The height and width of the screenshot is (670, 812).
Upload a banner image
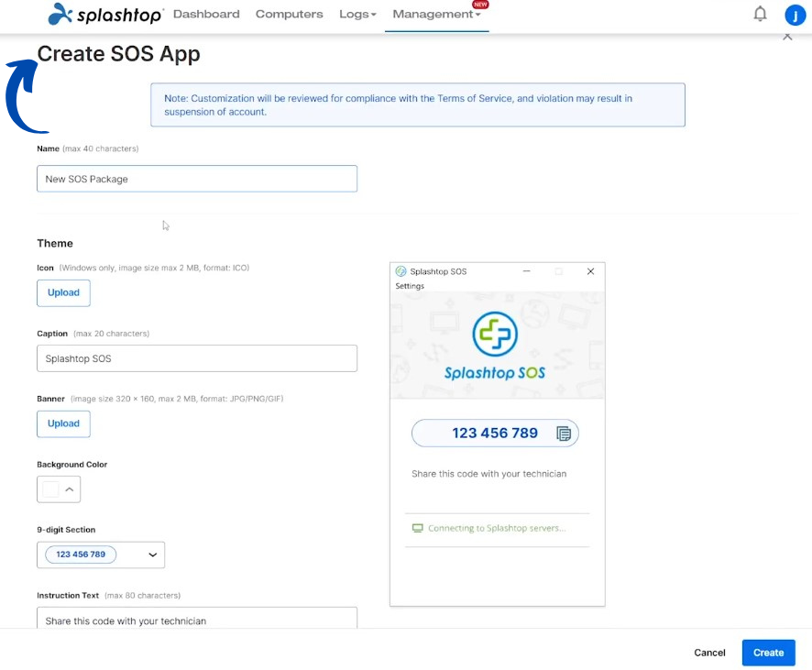pyautogui.click(x=63, y=423)
